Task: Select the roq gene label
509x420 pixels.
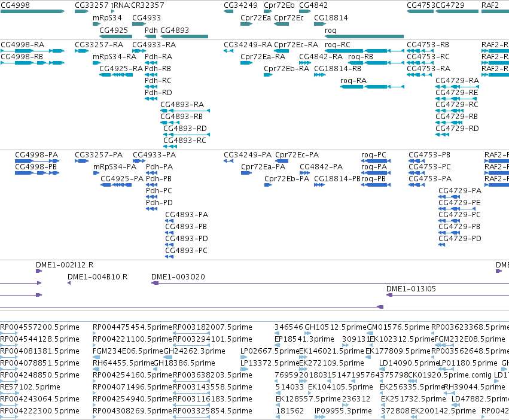Action: click(331, 30)
